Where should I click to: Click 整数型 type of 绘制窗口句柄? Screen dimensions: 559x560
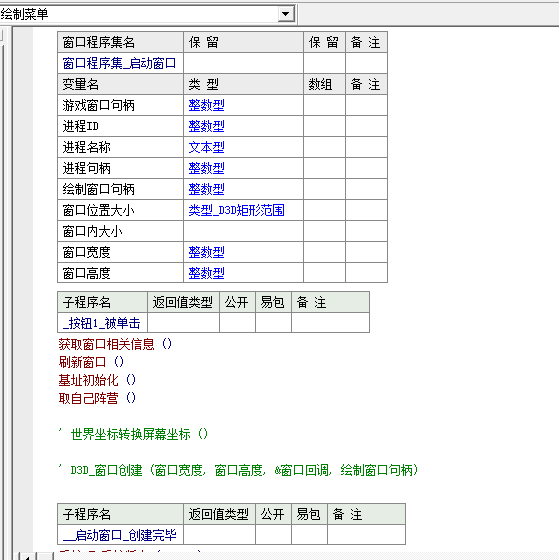206,190
